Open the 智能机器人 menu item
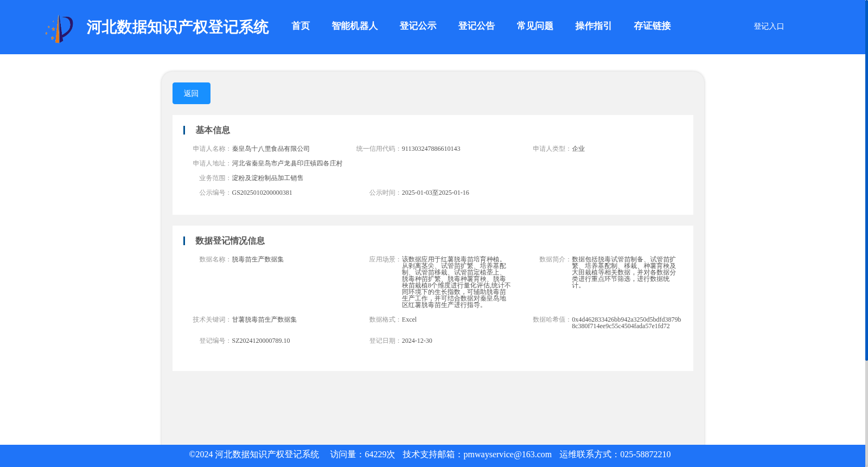Image resolution: width=868 pixels, height=467 pixels. (355, 26)
